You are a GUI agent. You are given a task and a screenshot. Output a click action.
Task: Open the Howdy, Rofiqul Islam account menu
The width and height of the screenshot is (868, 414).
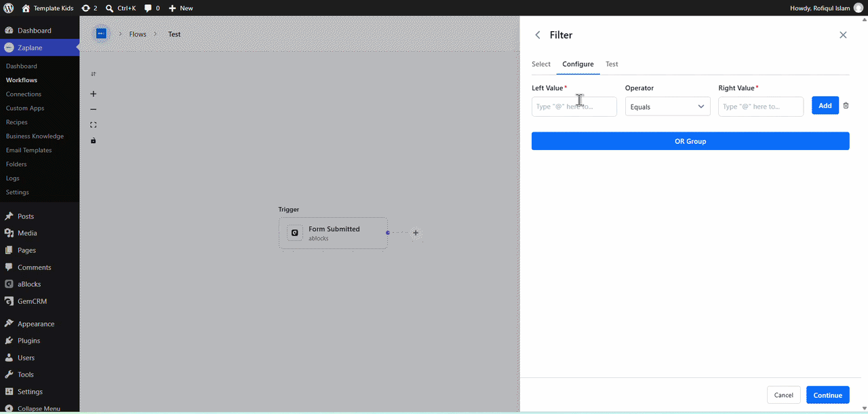[x=827, y=8]
